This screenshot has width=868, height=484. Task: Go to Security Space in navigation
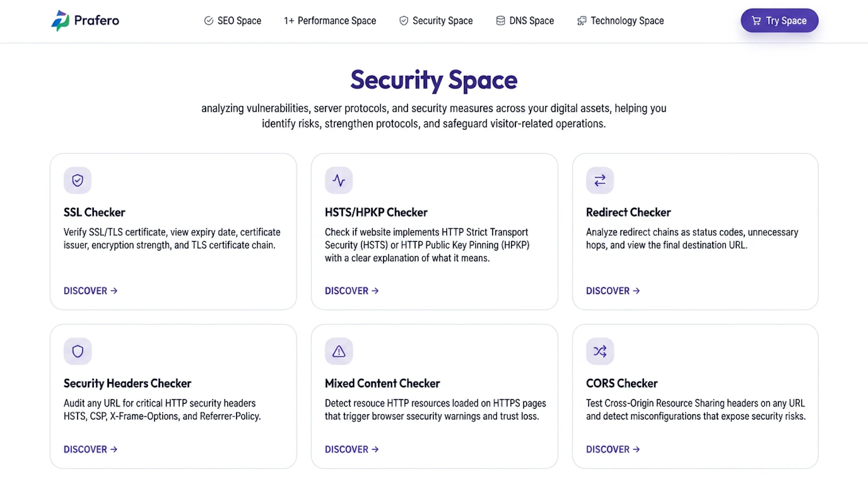click(x=436, y=21)
